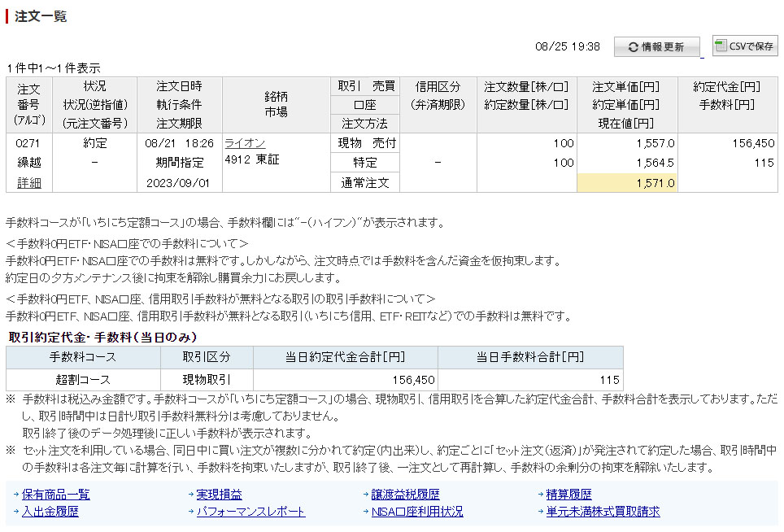The height and width of the screenshot is (532, 784).
Task: Click the 超割コース fee course cell
Action: coord(83,380)
